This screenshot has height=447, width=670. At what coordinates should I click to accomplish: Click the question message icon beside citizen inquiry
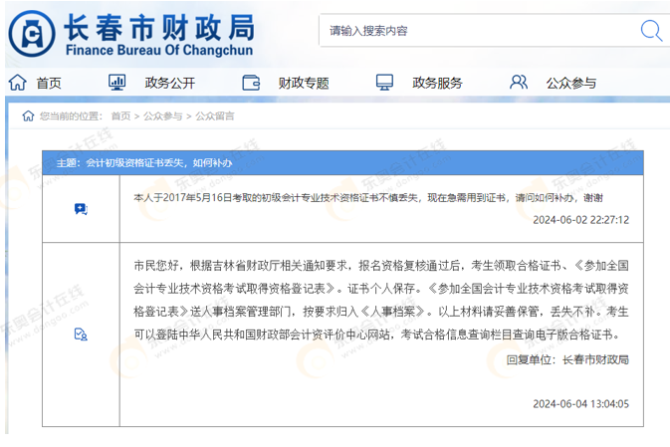[81, 208]
